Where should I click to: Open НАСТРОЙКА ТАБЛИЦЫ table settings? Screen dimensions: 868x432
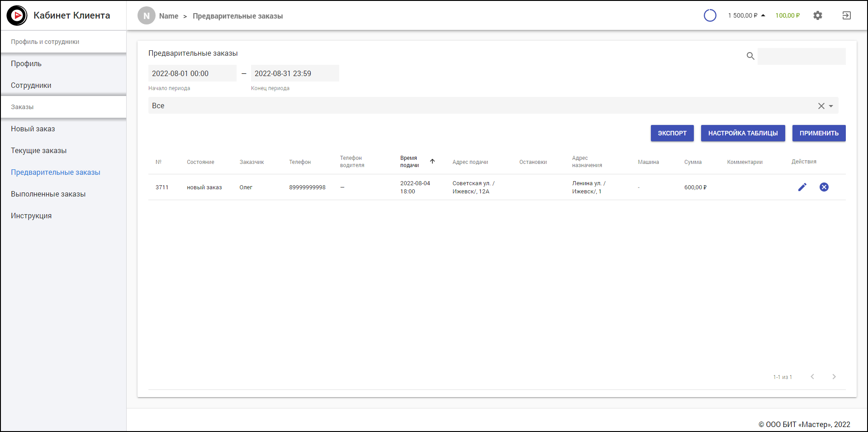click(743, 133)
